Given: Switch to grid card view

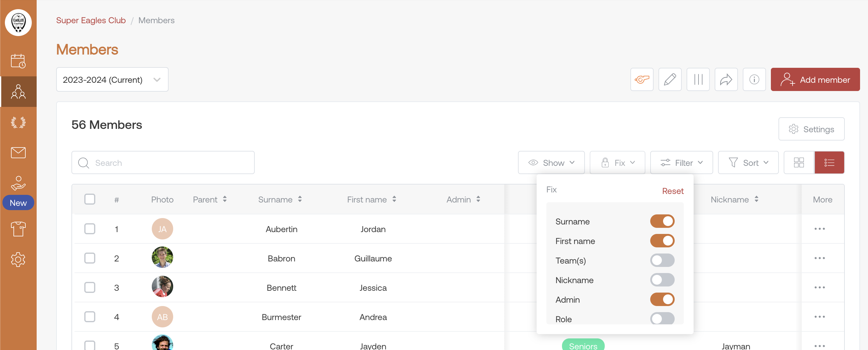Looking at the screenshot, I should coord(799,163).
